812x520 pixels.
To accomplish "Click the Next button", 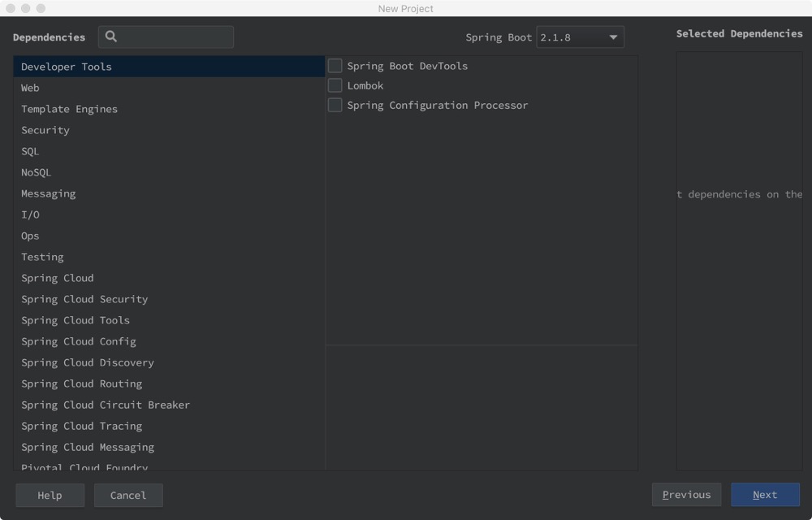I will [765, 495].
